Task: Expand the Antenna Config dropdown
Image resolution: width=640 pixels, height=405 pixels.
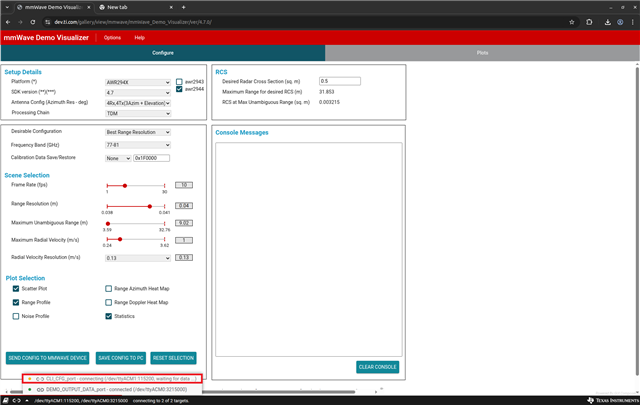Action: point(138,103)
